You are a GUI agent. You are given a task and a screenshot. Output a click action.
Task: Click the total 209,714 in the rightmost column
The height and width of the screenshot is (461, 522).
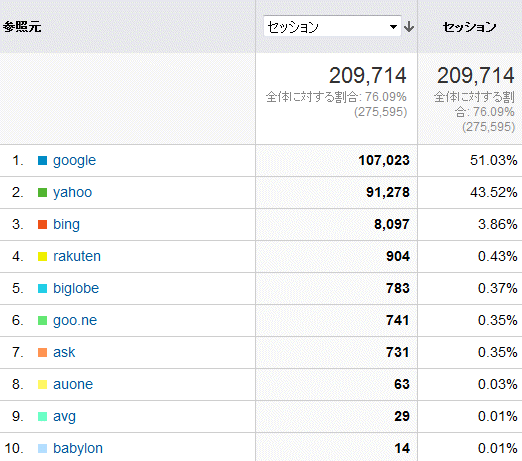[476, 76]
